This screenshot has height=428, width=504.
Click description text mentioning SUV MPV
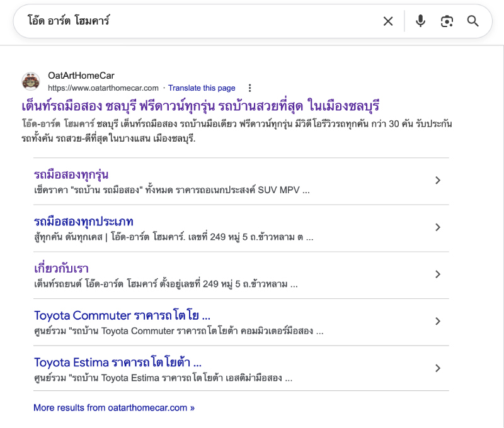click(x=171, y=190)
